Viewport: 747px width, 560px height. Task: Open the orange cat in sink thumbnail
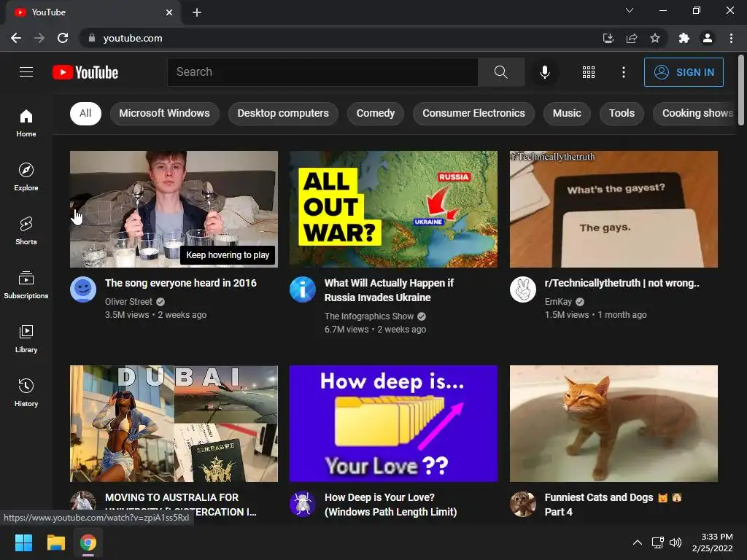614,424
